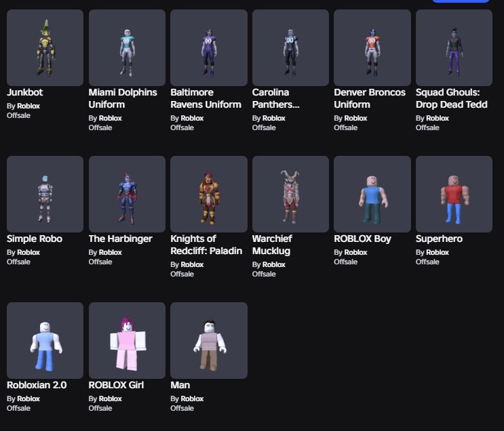Click the Offsale label under Junkbot
The height and width of the screenshot is (431, 504).
[18, 116]
